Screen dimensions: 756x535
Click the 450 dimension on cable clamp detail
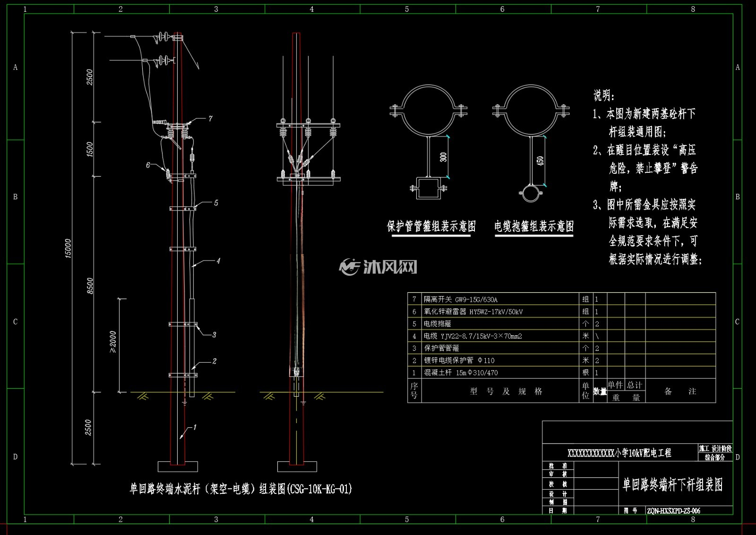click(x=540, y=161)
